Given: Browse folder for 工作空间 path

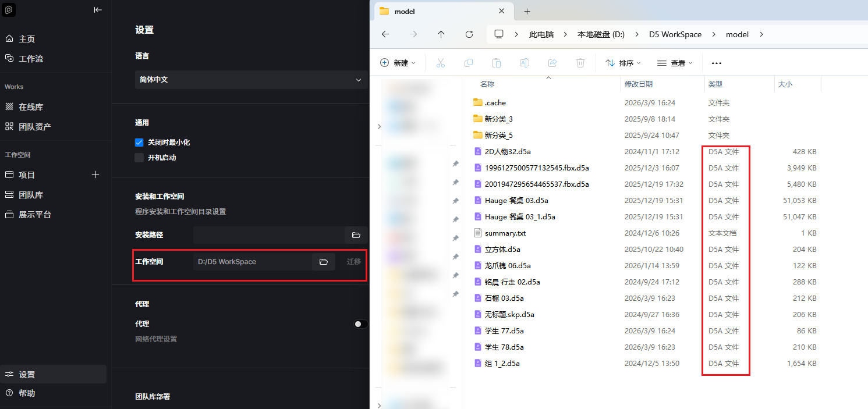Looking at the screenshot, I should click(324, 262).
